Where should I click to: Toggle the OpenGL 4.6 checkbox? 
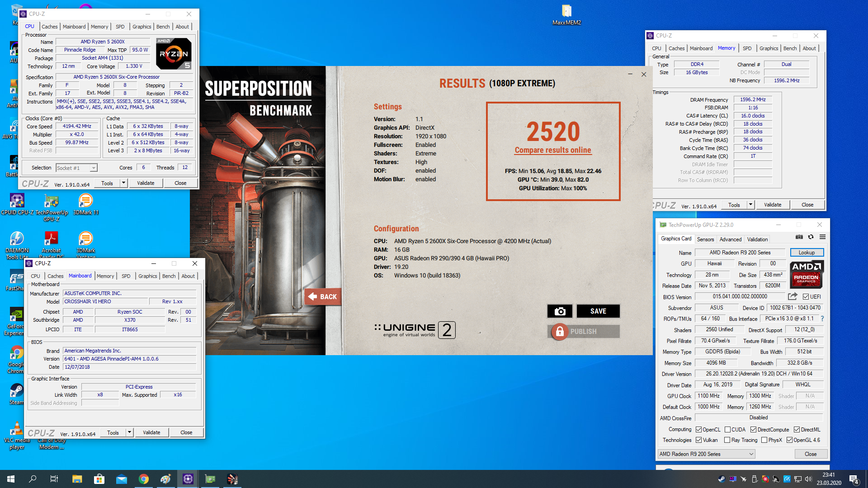click(789, 440)
